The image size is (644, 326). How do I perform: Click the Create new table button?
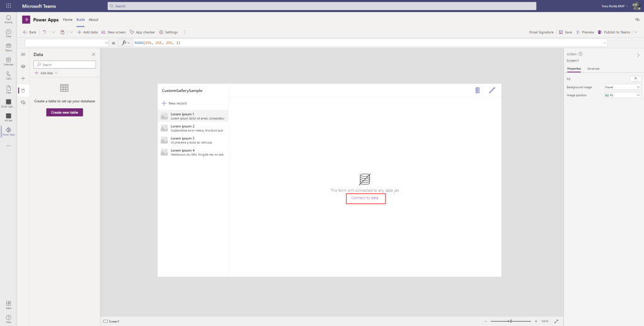[x=64, y=112]
